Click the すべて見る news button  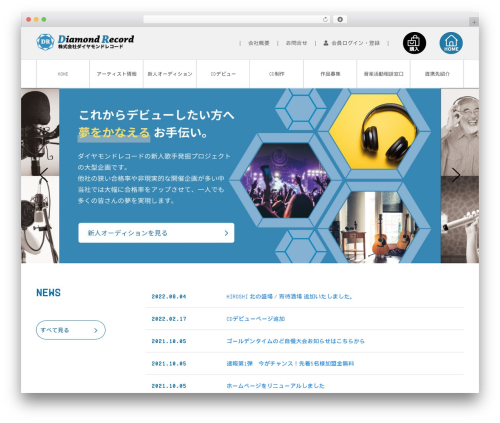coord(71,330)
